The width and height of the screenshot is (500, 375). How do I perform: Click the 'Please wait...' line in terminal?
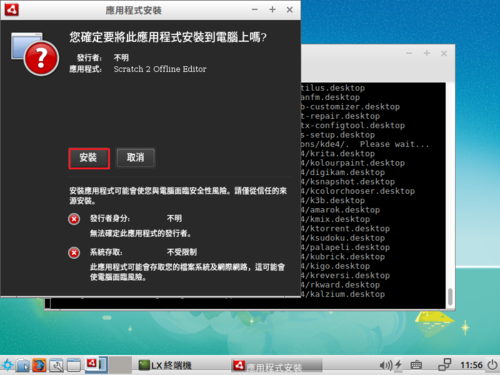pyautogui.click(x=365, y=144)
